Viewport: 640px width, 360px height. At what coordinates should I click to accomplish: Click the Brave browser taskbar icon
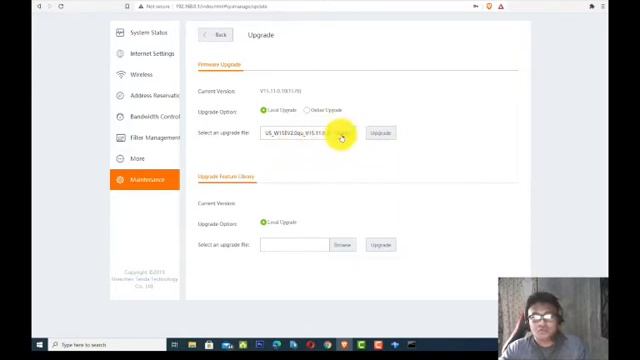(x=344, y=345)
